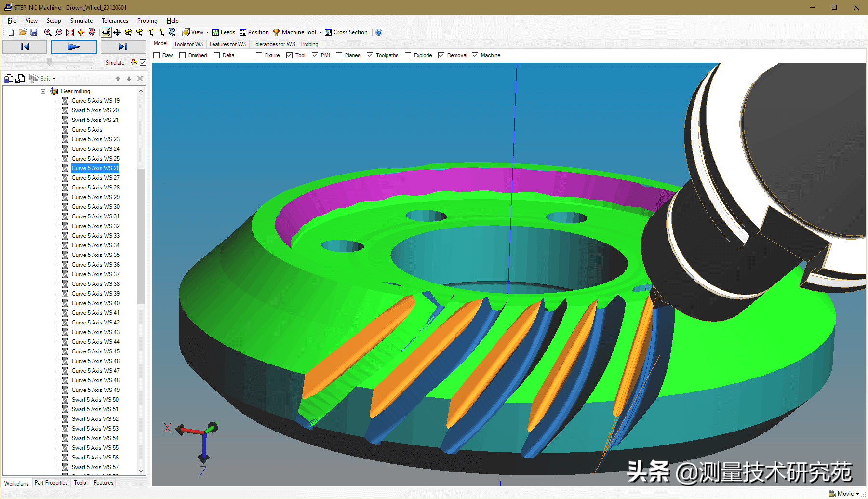
Task: Toggle the Machine display checkbox
Action: coord(475,55)
